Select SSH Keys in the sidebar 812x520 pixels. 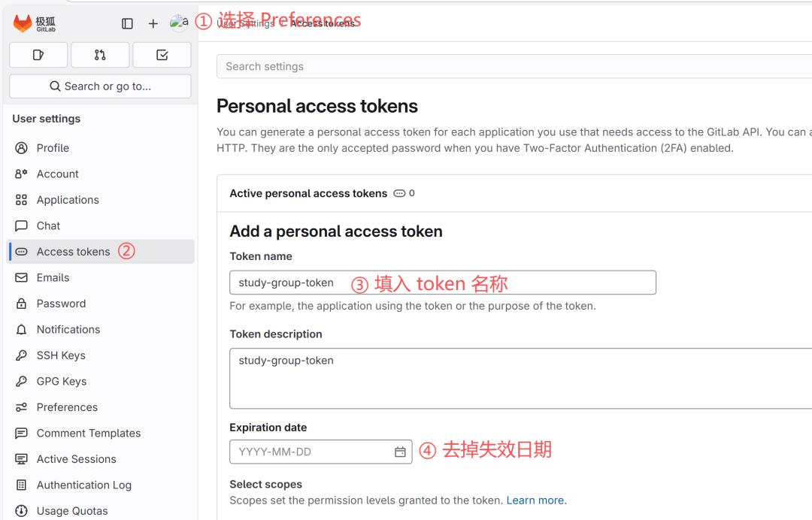point(62,355)
